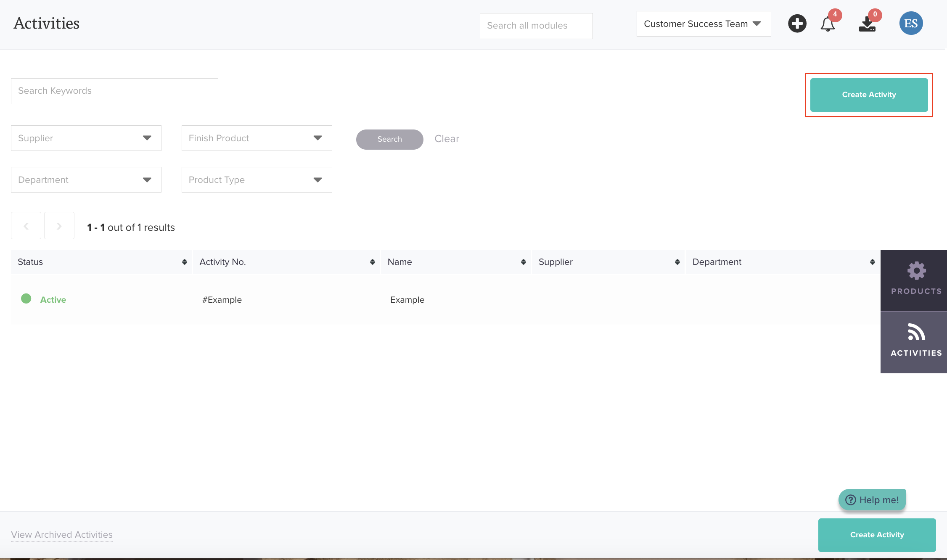947x560 pixels.
Task: Go to previous results page arrow
Action: click(26, 226)
